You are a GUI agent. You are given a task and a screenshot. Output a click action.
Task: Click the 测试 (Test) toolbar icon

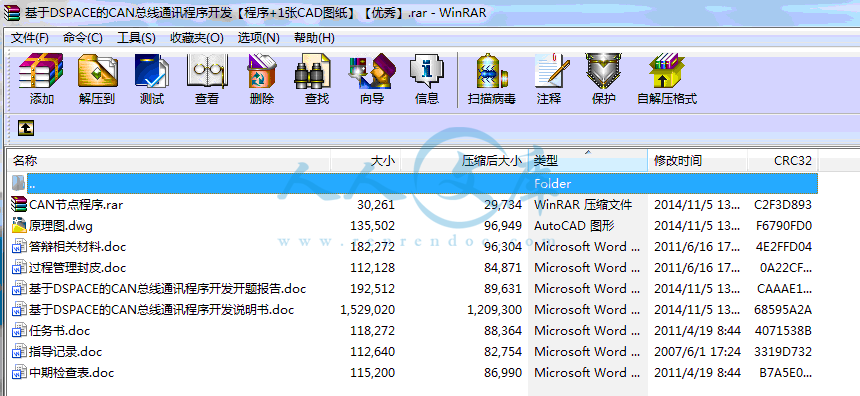(152, 71)
